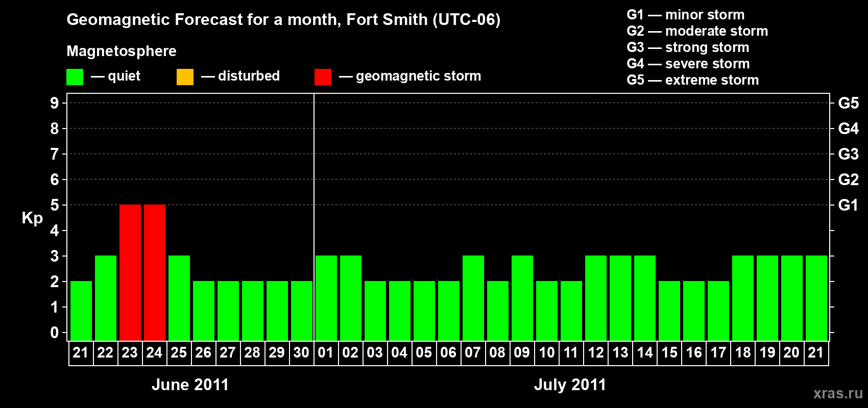This screenshot has width=868, height=408.
Task: Click the date label 24 under June
Action: [x=154, y=352]
